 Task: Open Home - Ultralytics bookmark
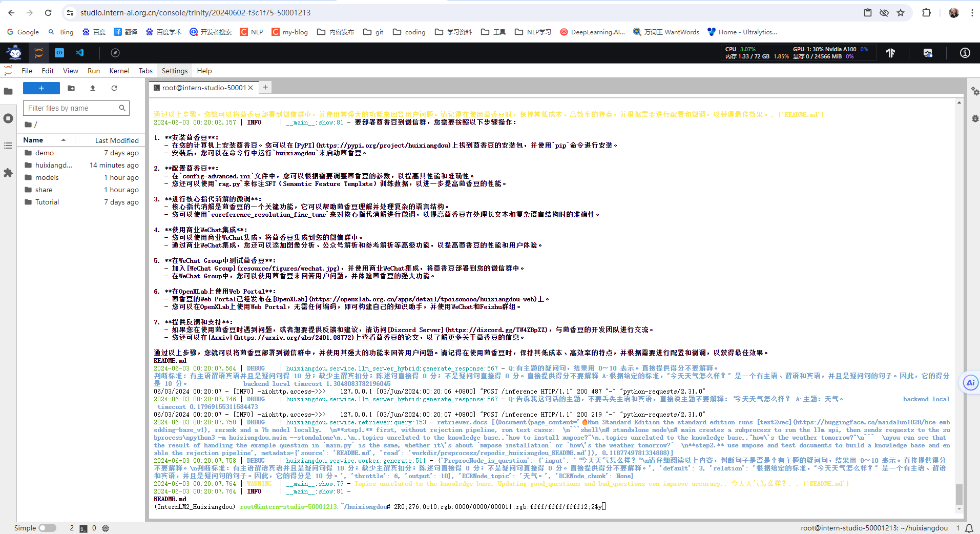click(x=742, y=32)
